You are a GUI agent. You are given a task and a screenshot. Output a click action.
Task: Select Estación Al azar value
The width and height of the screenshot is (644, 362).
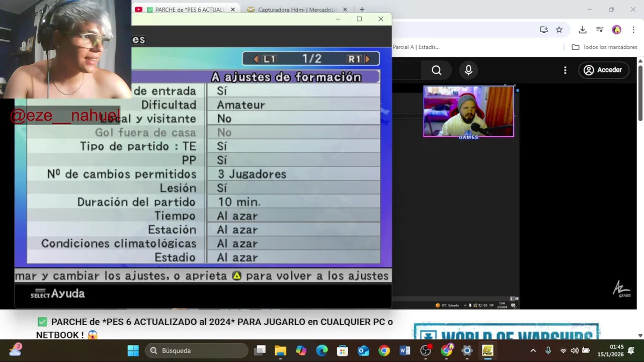tap(237, 230)
